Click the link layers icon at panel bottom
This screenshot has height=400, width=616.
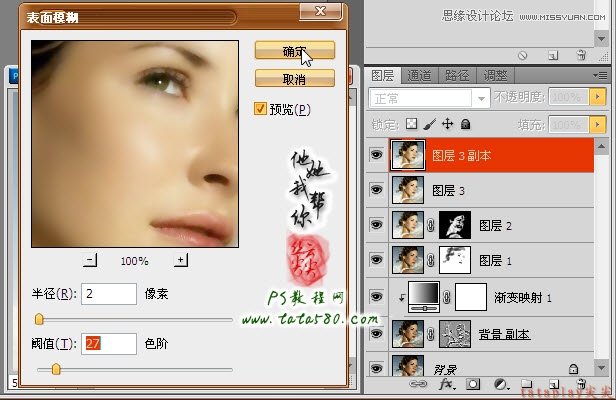pos(418,383)
